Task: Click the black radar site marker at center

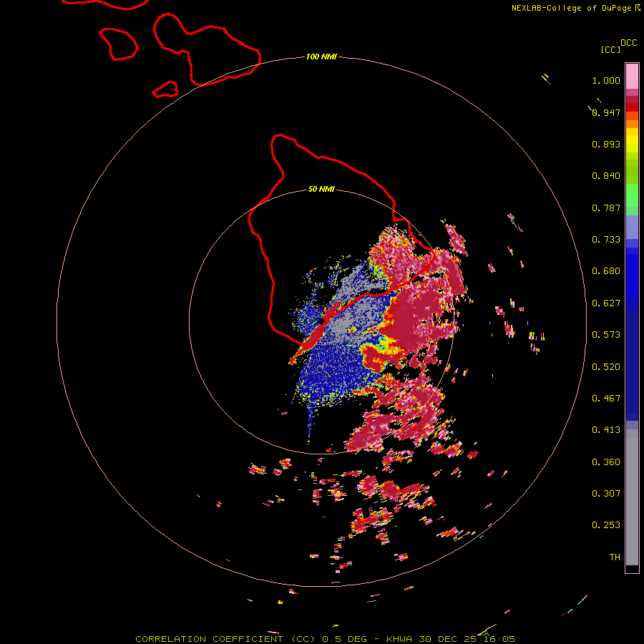Action: [x=321, y=321]
